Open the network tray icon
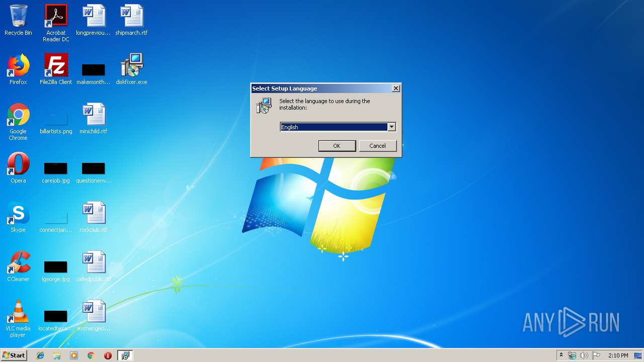 572,355
